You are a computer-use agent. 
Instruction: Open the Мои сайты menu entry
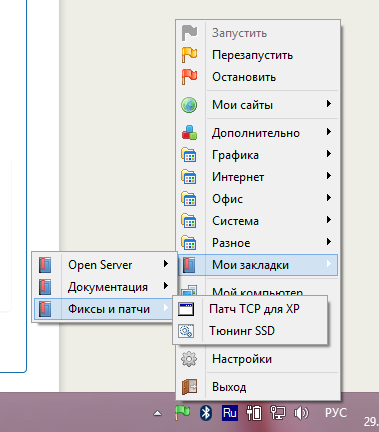pyautogui.click(x=258, y=105)
